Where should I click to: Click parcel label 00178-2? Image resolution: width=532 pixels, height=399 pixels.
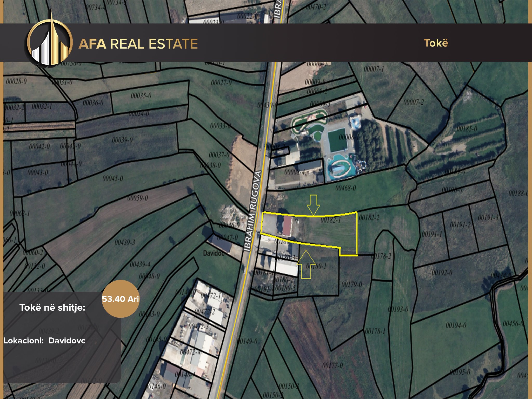coord(381,256)
